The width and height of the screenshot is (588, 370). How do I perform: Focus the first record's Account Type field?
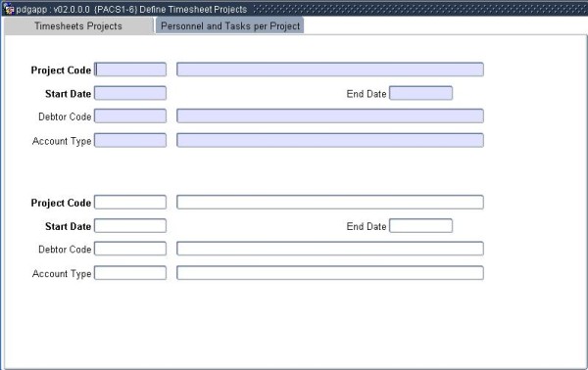pyautogui.click(x=130, y=140)
